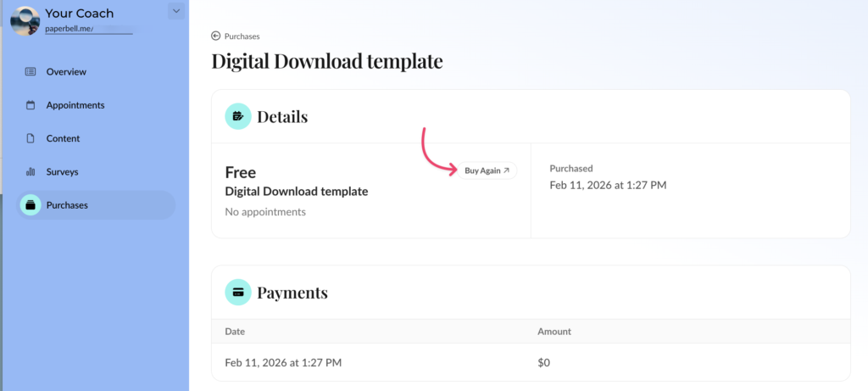Click the calendar icon beside Appointments

click(31, 105)
